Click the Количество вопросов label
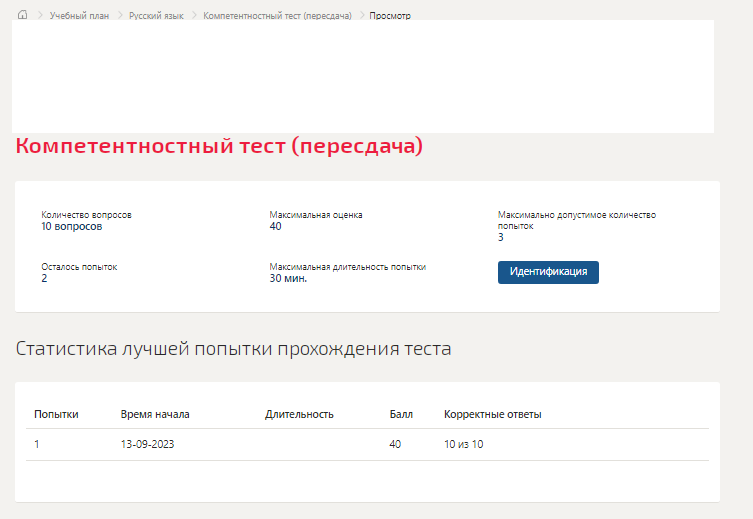Screen dimensions: 753x519 pos(86,215)
